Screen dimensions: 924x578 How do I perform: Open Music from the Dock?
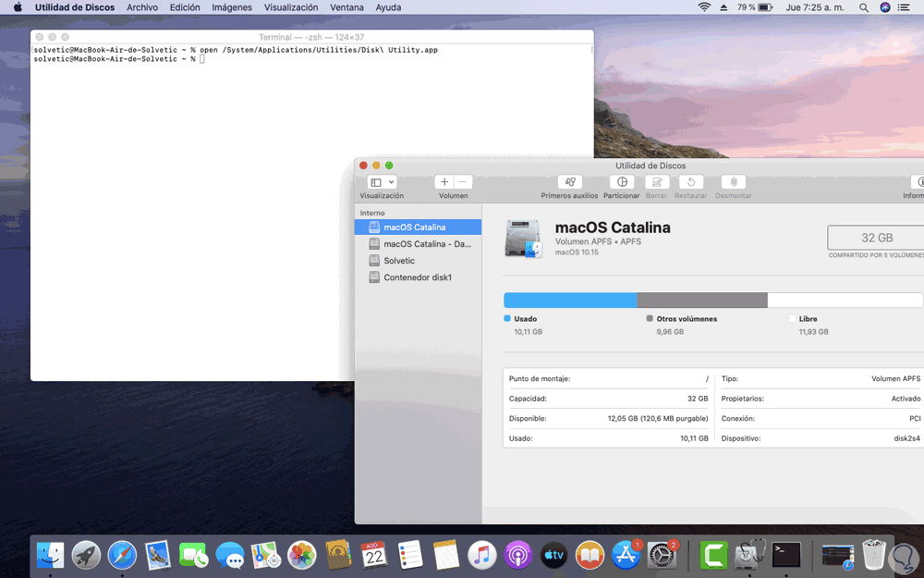[482, 555]
